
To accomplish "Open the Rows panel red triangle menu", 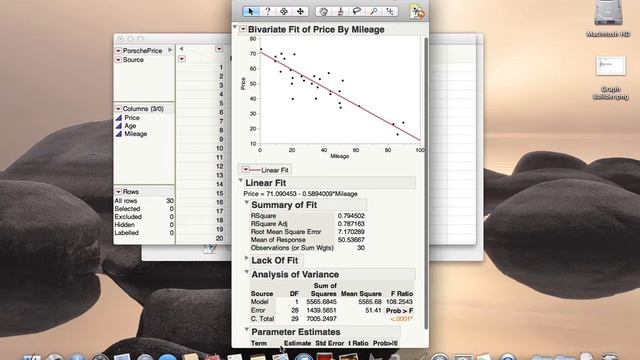I will pyautogui.click(x=118, y=191).
